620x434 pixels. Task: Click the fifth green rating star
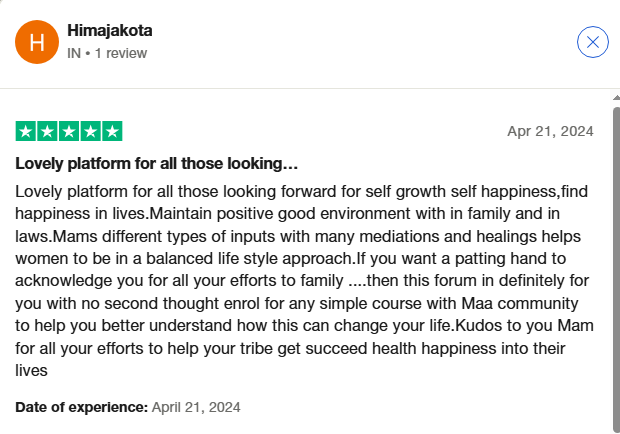112,131
